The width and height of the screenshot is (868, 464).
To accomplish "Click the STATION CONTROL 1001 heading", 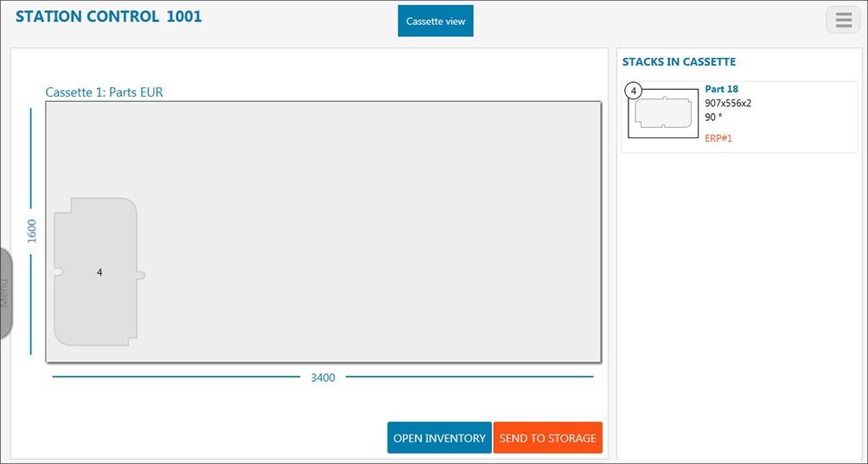I will coord(109,16).
